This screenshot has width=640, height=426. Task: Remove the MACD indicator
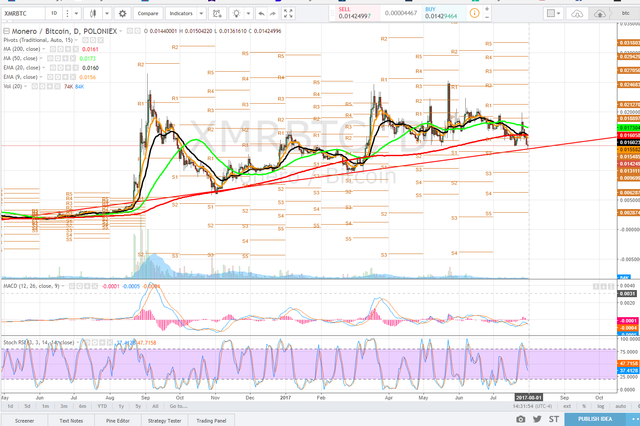point(95,286)
